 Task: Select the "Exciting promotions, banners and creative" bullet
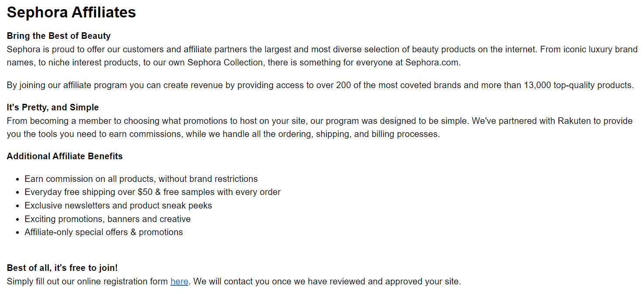[x=107, y=219]
